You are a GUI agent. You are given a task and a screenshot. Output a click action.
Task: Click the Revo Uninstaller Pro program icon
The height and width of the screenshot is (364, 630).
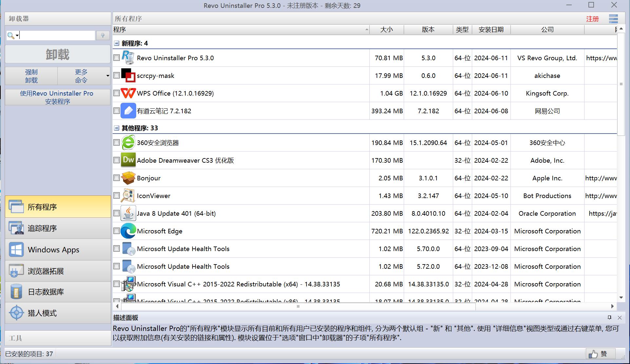[x=128, y=58]
